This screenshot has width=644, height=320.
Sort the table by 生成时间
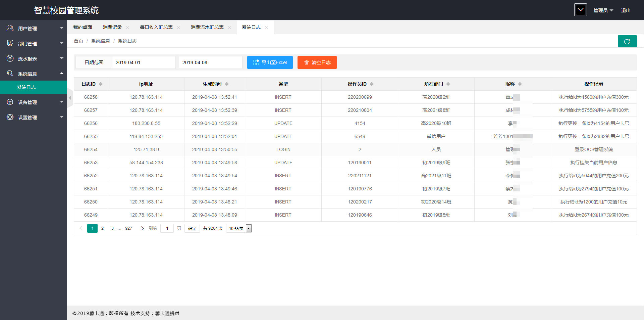coord(227,84)
